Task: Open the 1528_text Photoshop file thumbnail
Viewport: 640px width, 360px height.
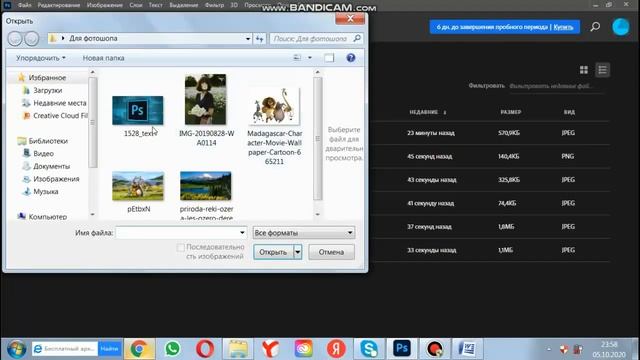Action: click(x=138, y=110)
